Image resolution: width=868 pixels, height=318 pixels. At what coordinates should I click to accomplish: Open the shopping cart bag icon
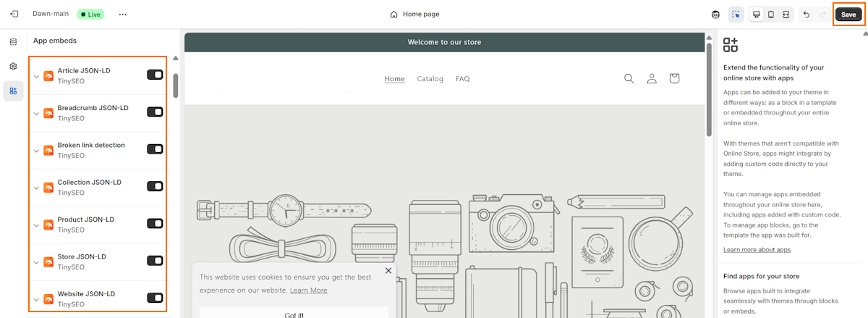[x=674, y=78]
